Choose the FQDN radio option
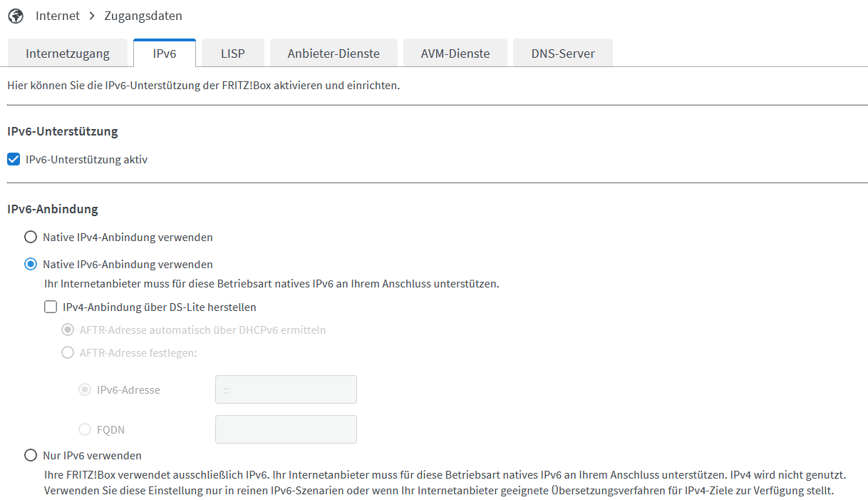 coord(85,430)
